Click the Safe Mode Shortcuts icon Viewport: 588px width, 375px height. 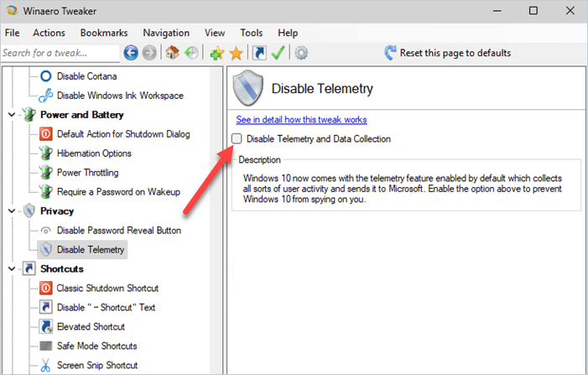coord(46,346)
